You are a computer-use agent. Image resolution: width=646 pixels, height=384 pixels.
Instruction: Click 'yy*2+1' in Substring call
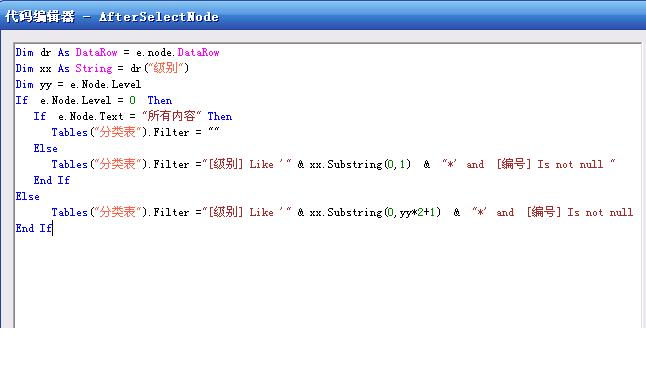(417, 213)
